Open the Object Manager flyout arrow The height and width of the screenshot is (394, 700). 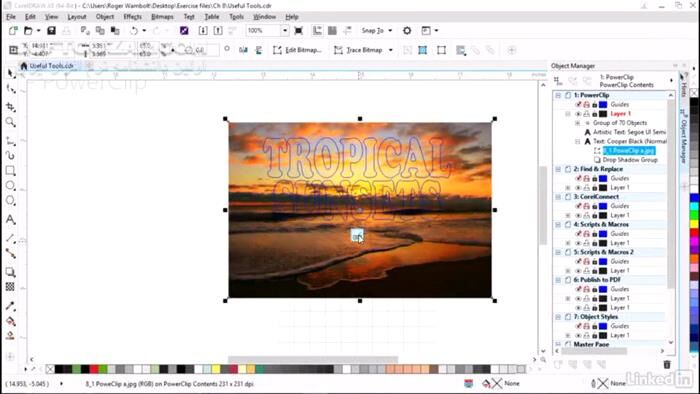671,81
